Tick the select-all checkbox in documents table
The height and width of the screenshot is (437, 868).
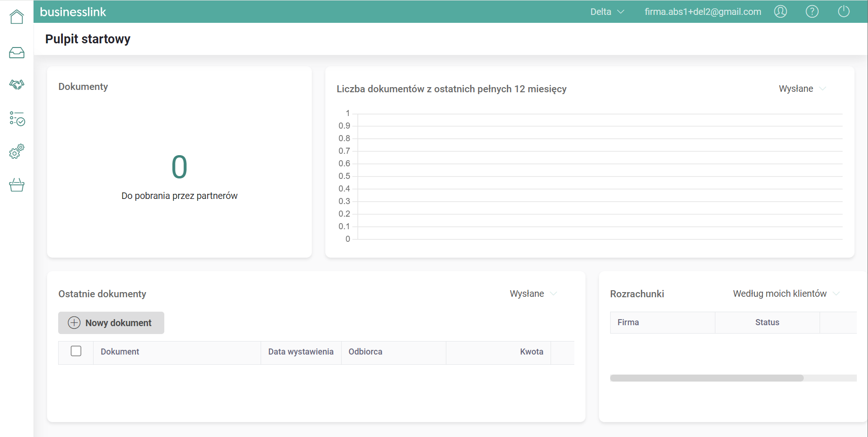[x=76, y=351]
